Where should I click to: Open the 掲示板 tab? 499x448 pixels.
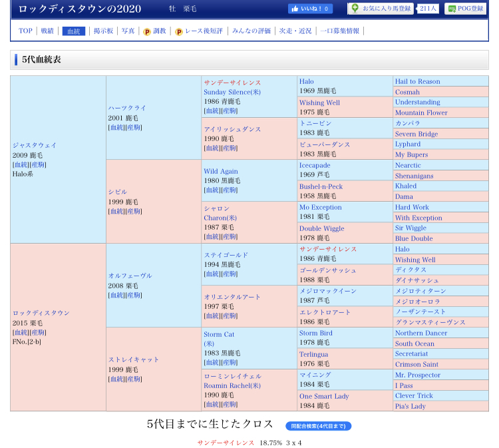tap(103, 31)
